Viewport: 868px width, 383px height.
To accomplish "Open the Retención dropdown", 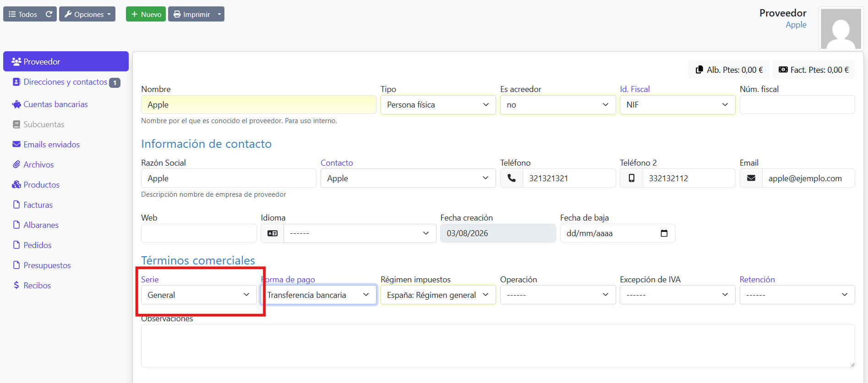I will (x=797, y=295).
